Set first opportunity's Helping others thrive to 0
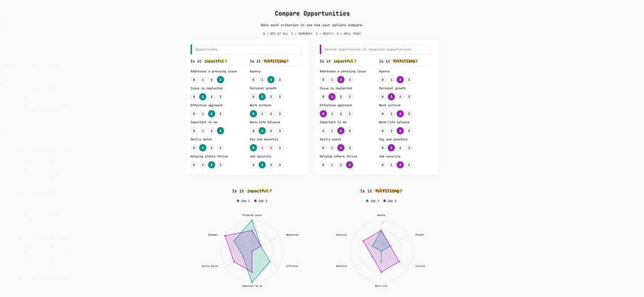 pyautogui.click(x=194, y=165)
